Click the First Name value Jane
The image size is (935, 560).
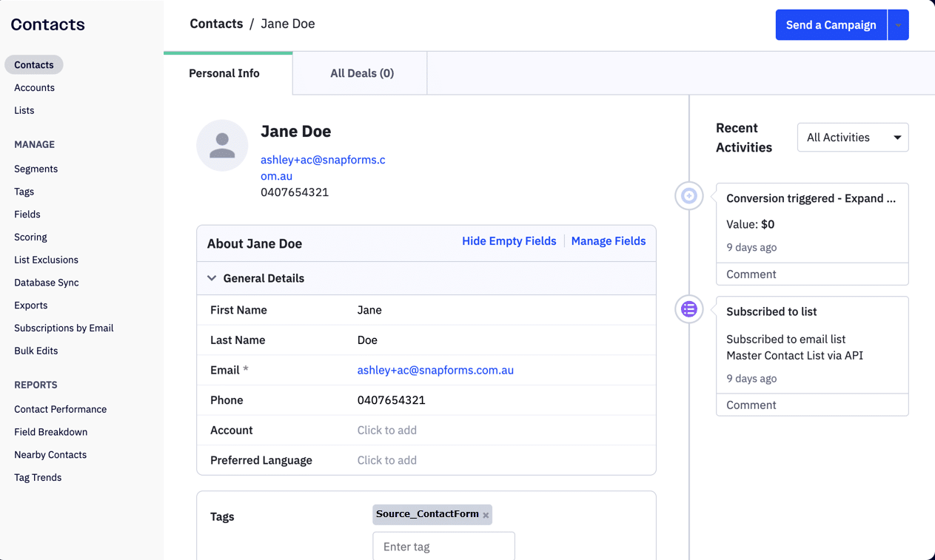[x=369, y=310]
